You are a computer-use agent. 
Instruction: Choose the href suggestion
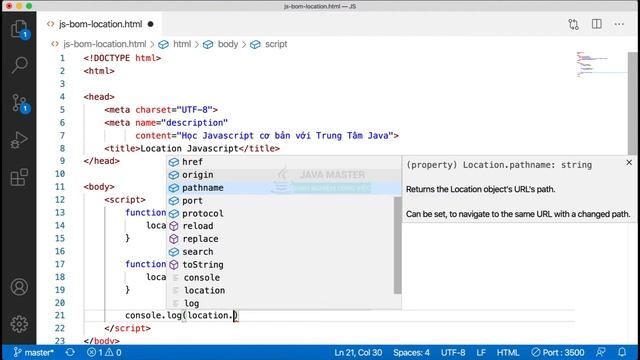(284, 162)
